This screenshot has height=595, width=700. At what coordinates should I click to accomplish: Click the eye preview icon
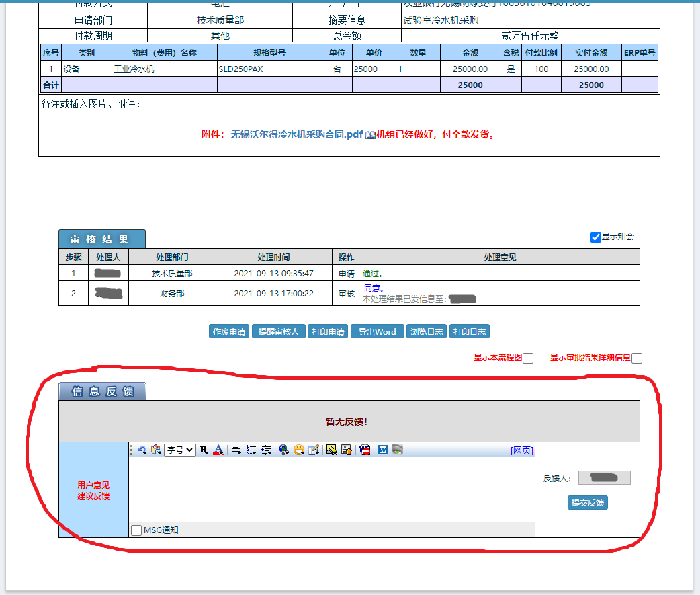click(x=398, y=450)
